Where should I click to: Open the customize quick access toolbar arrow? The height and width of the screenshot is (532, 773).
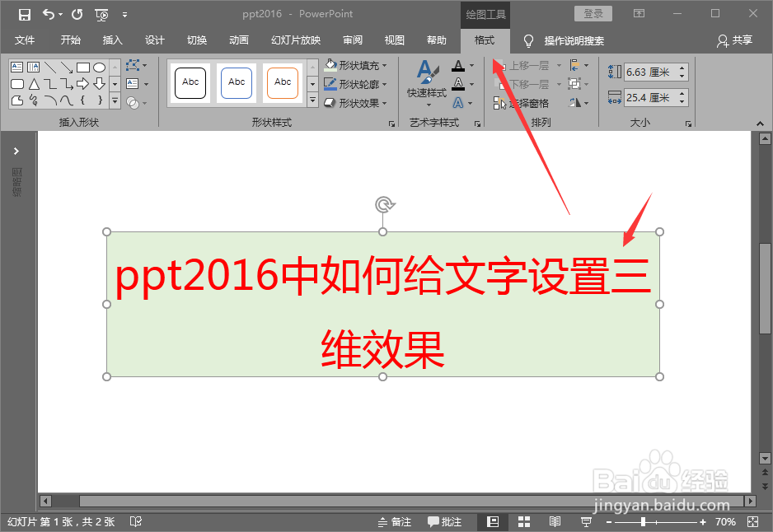pyautogui.click(x=124, y=16)
